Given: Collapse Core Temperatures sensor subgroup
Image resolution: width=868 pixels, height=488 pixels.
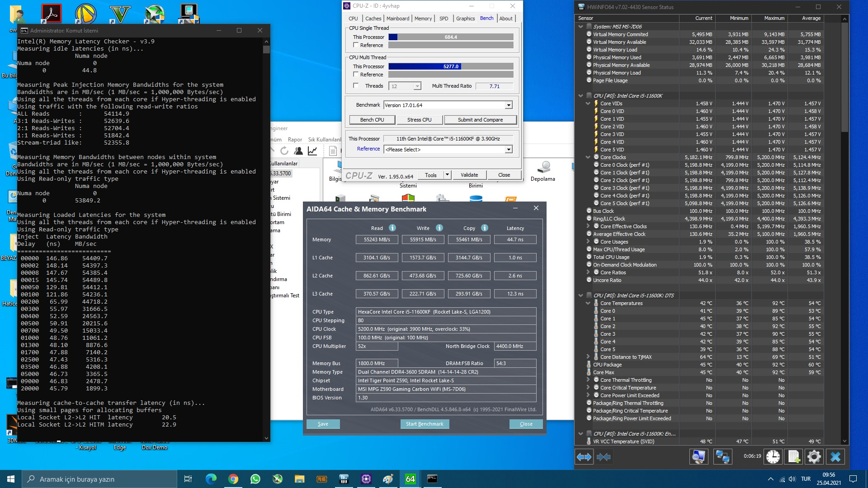Looking at the screenshot, I should click(x=588, y=303).
